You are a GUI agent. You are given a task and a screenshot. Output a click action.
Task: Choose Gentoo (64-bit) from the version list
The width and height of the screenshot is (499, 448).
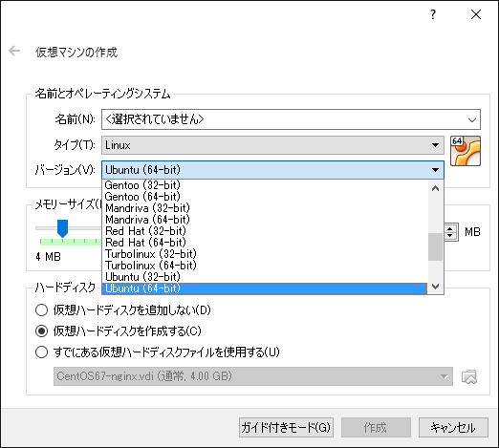(265, 197)
